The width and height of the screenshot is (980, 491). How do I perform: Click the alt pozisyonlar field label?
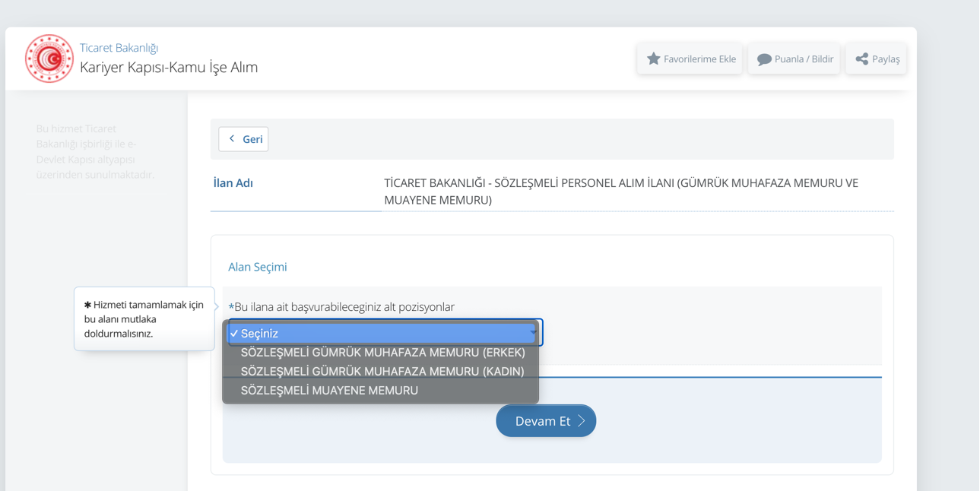(341, 307)
